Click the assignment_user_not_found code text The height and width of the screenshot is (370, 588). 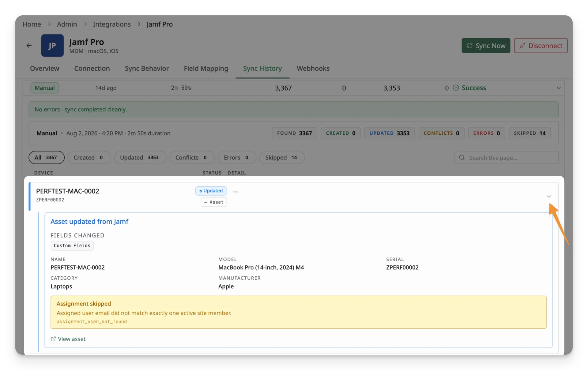coord(92,321)
